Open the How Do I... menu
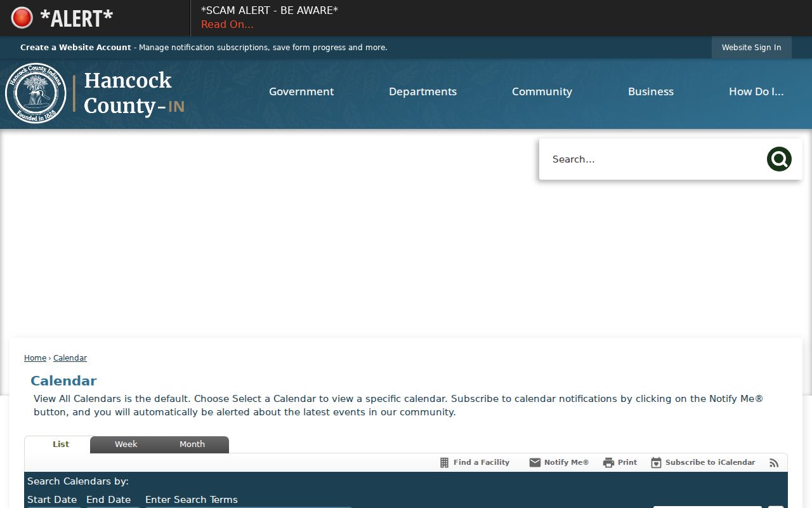Screen dimensions: 812x508 click(756, 91)
